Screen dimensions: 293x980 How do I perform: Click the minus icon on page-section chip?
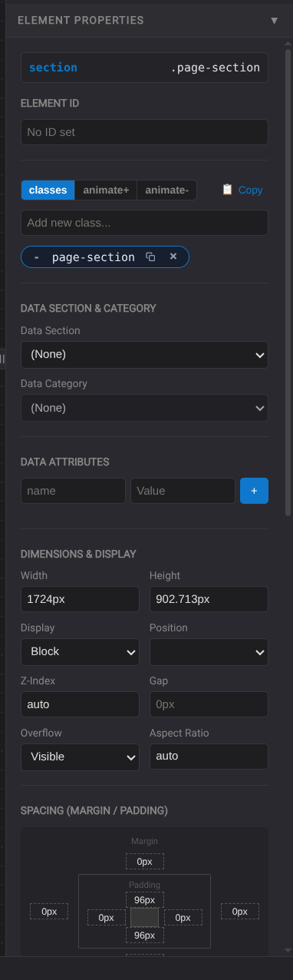37,257
